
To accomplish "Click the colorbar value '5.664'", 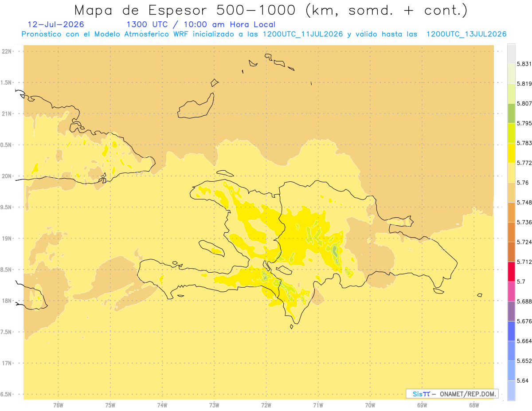I will click(x=524, y=341).
